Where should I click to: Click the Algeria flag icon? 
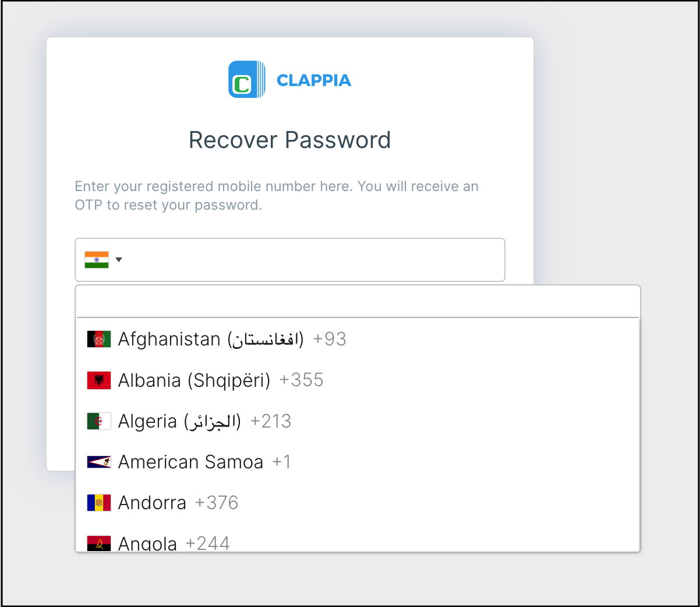tap(98, 421)
